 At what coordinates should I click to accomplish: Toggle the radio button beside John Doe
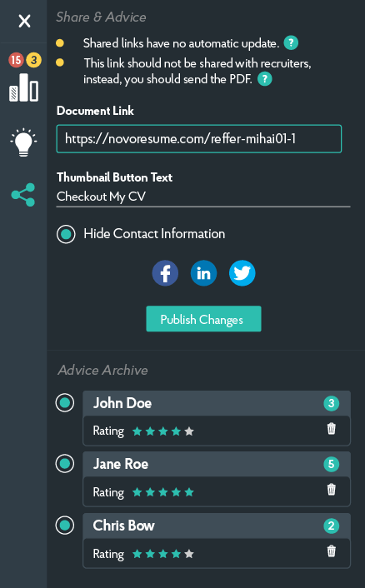[x=65, y=403]
